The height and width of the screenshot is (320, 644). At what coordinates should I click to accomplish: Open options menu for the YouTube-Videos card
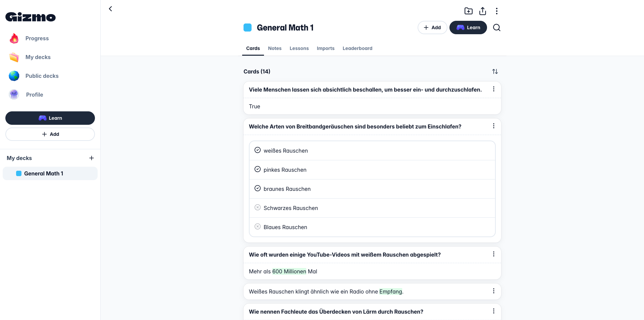tap(493, 254)
